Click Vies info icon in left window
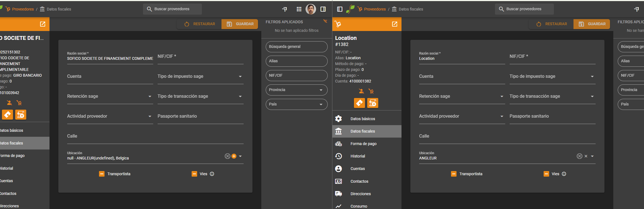The image size is (644, 209). pyautogui.click(x=212, y=174)
